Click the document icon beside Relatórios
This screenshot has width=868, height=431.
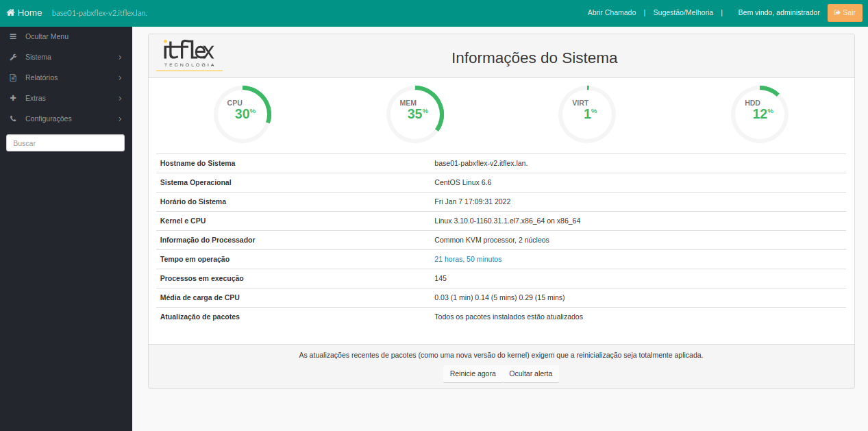13,77
